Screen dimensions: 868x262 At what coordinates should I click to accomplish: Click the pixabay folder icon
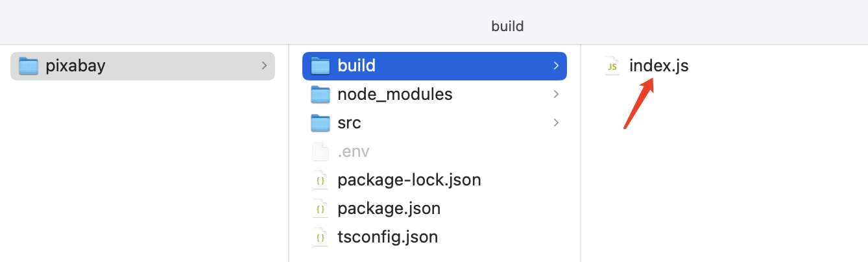coord(29,65)
